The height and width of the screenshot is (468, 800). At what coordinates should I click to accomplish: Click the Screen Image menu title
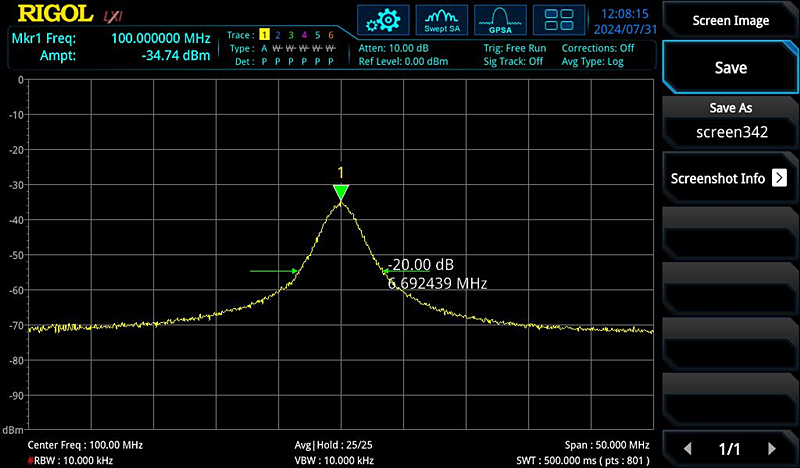click(731, 20)
